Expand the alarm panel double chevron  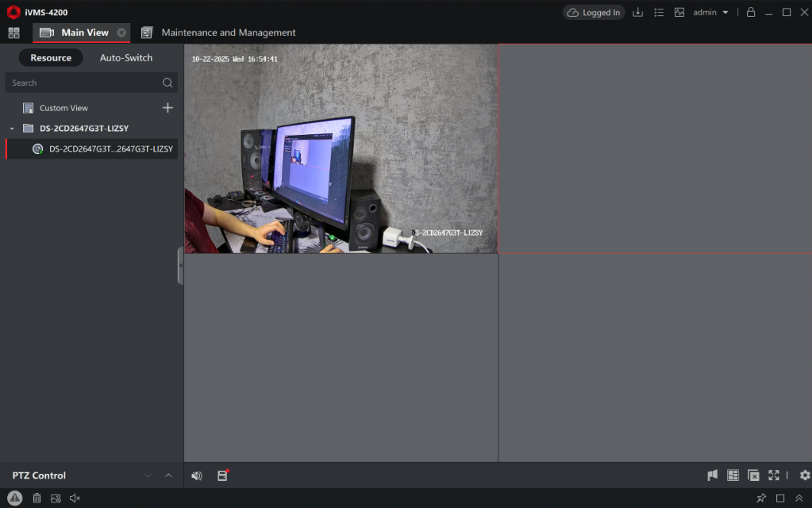point(799,498)
